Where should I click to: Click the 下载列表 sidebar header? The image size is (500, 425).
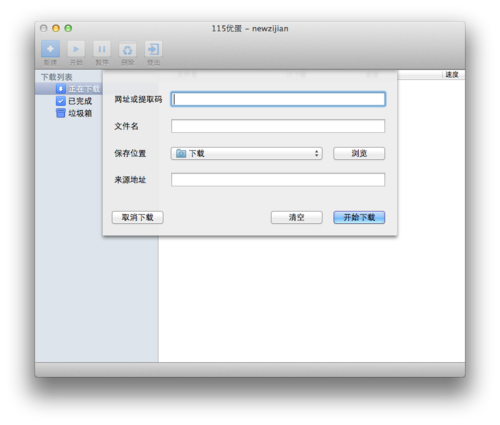tap(57, 77)
